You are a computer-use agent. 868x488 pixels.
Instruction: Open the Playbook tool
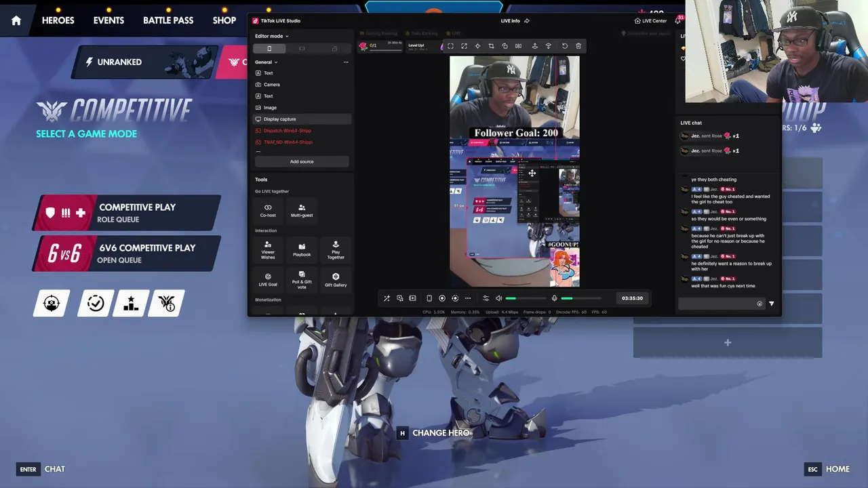click(302, 249)
